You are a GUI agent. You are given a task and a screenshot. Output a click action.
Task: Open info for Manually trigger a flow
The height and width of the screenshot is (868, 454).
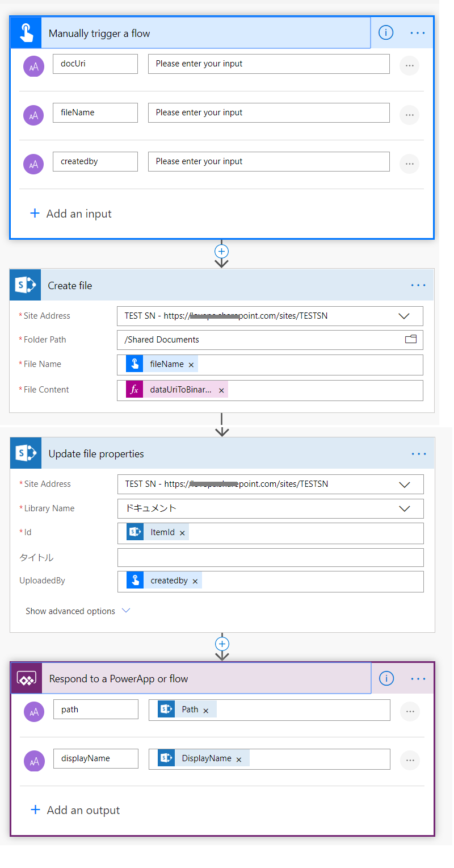coord(386,33)
